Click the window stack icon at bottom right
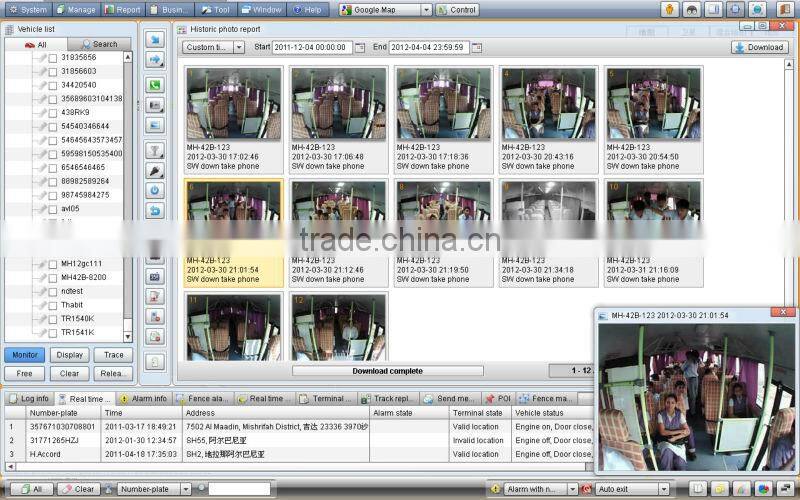The width and height of the screenshot is (800, 500). pyautogui.click(x=786, y=489)
